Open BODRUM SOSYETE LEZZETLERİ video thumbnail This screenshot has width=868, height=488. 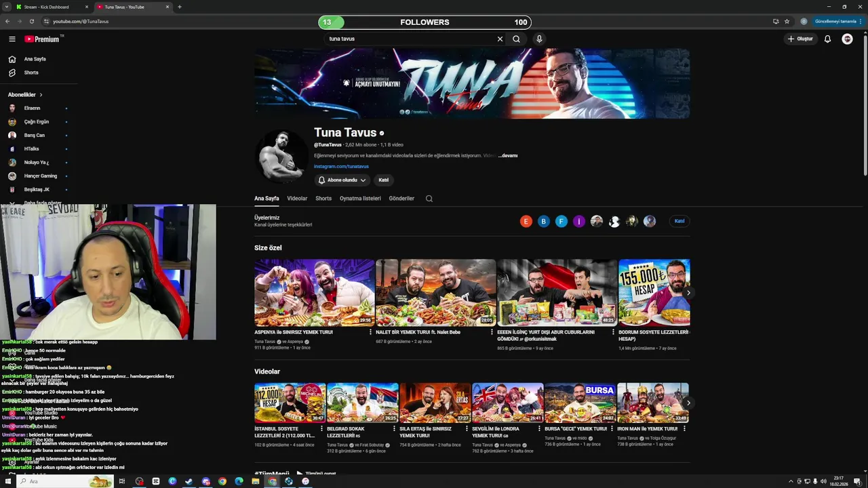654,293
